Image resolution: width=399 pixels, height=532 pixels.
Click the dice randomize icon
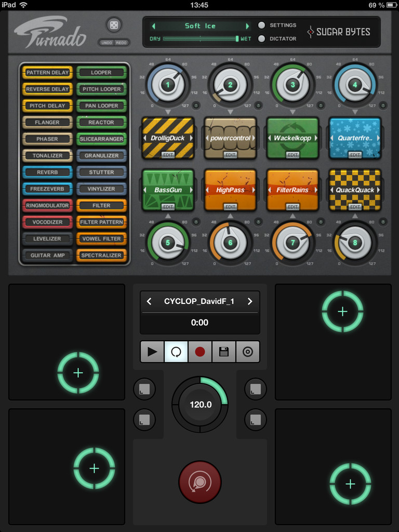114,25
